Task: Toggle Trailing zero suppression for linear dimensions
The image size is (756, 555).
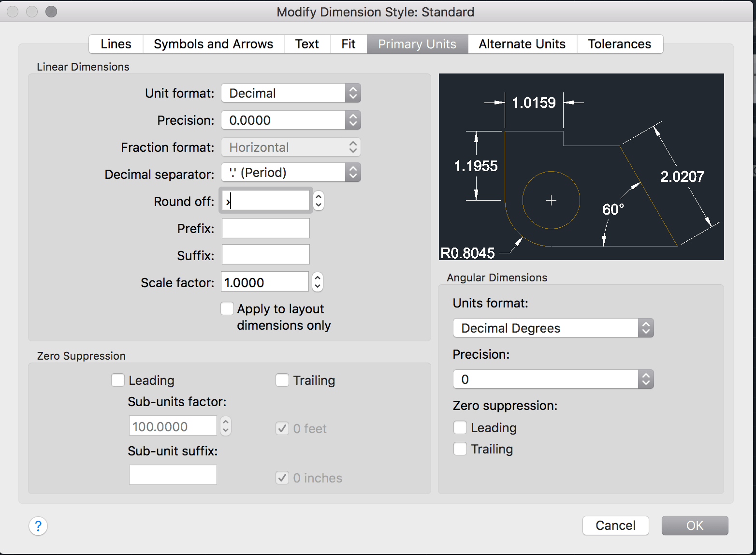Action: tap(282, 380)
